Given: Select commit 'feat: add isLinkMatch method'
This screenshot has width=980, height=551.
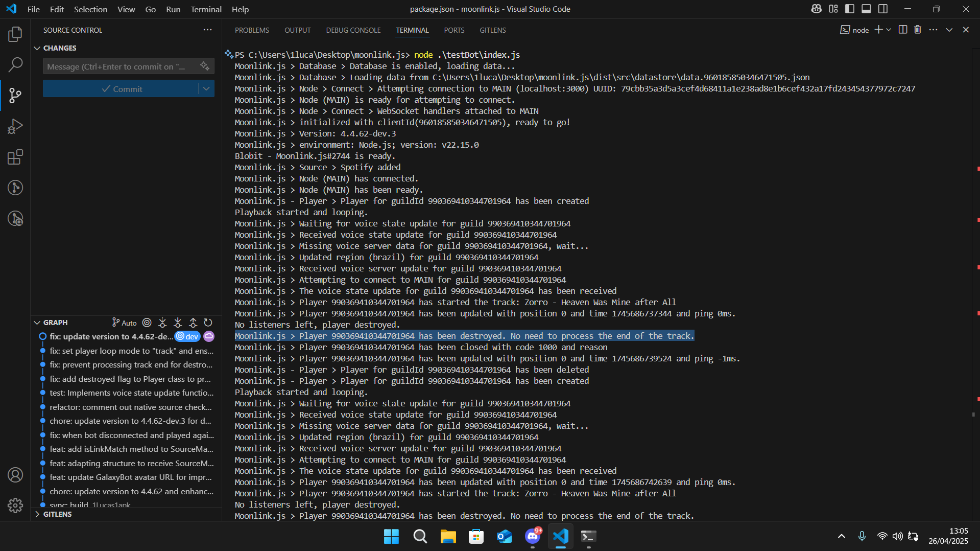Looking at the screenshot, I should 126,449.
